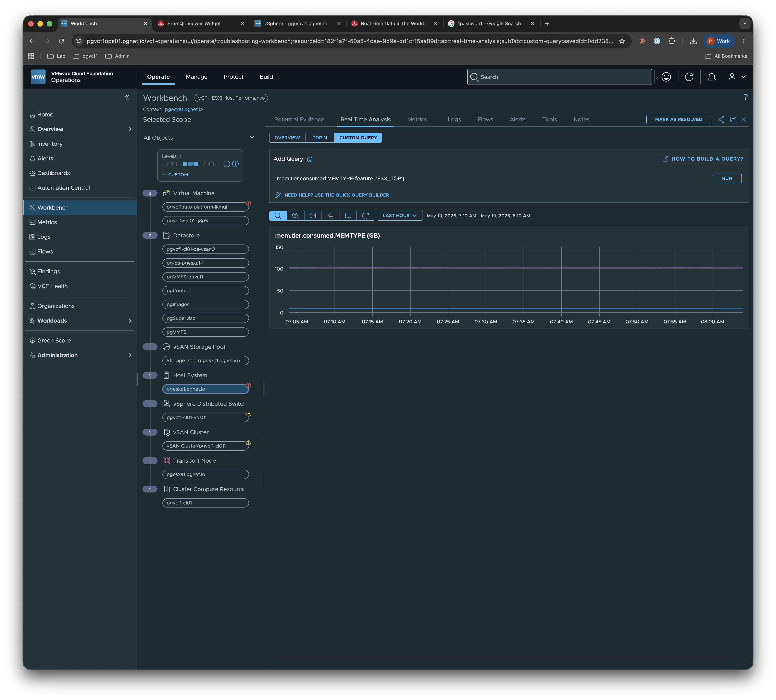
Task: Bookmark this page with the star icon
Action: click(x=622, y=41)
